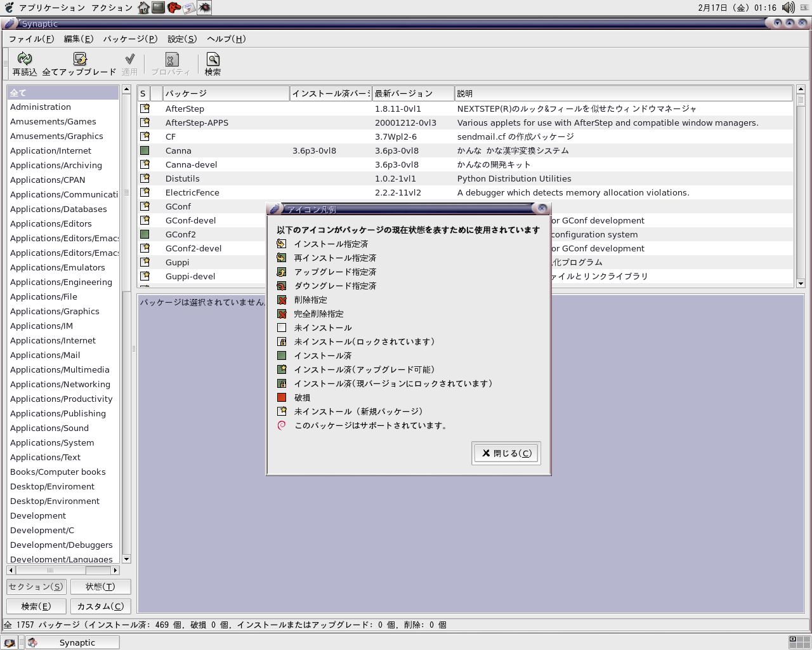Click the Search (検索) toolbar icon
The width and height of the screenshot is (812, 650).
tap(213, 59)
